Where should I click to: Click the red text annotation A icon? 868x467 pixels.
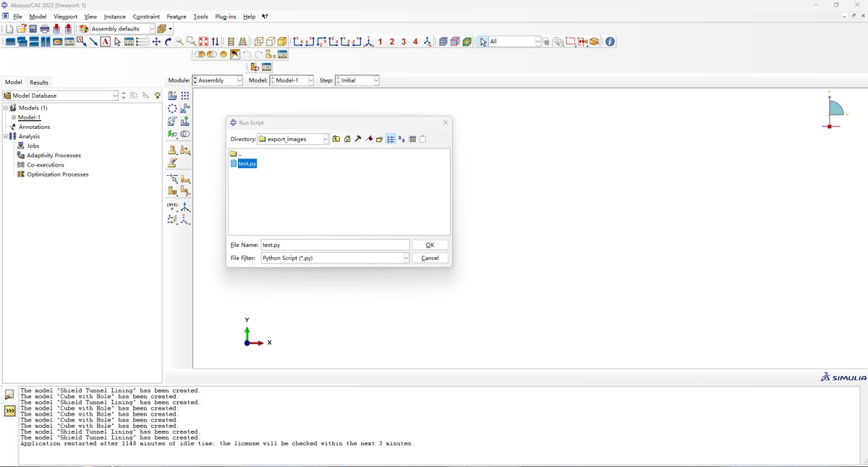[106, 42]
